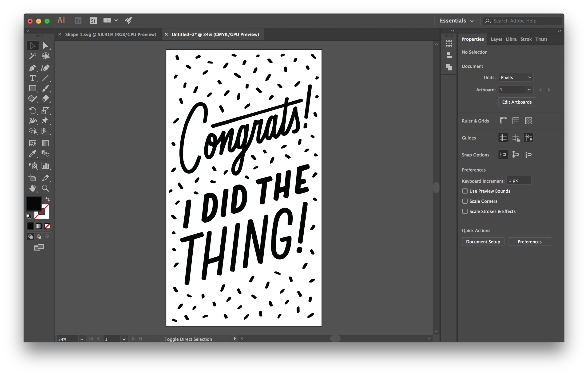Image resolution: width=588 pixels, height=376 pixels.
Task: Enable Use Preview Bounds
Action: pyautogui.click(x=465, y=191)
